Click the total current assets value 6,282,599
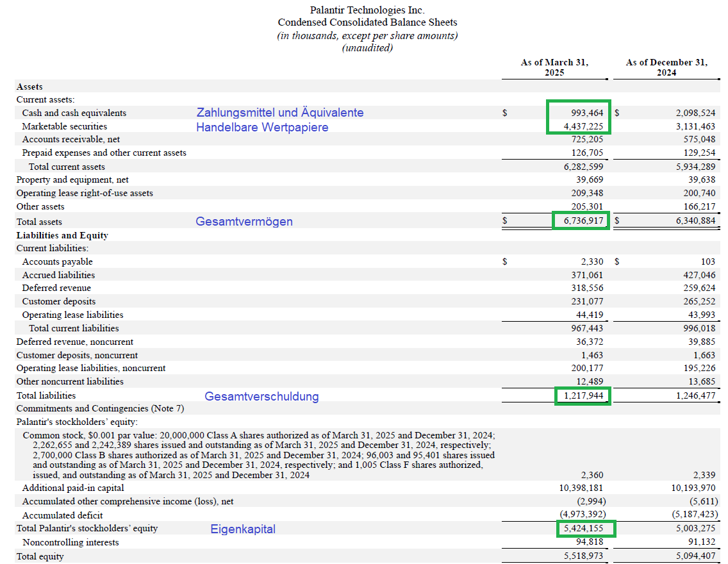The height and width of the screenshot is (564, 728). coord(583,167)
